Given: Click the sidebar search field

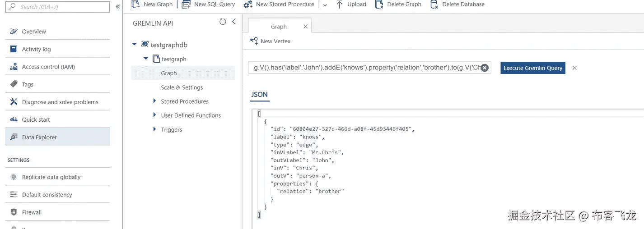Looking at the screenshot, I should pos(58,7).
